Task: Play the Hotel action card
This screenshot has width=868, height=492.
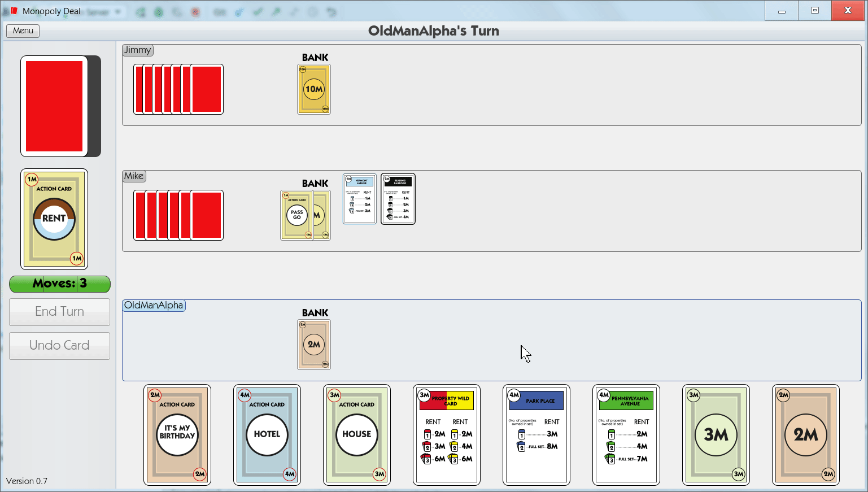Action: 267,435
